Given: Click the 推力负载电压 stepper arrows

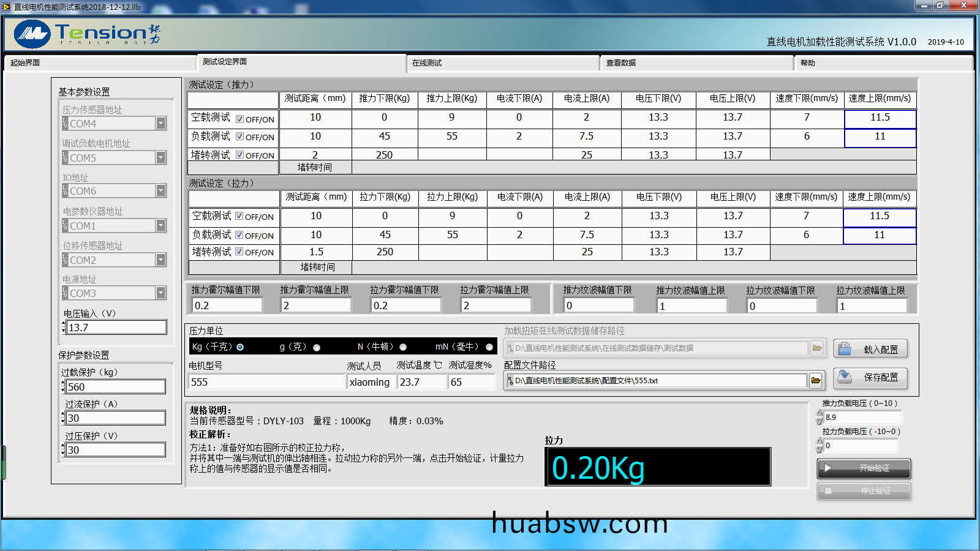Looking at the screenshot, I should tap(820, 417).
